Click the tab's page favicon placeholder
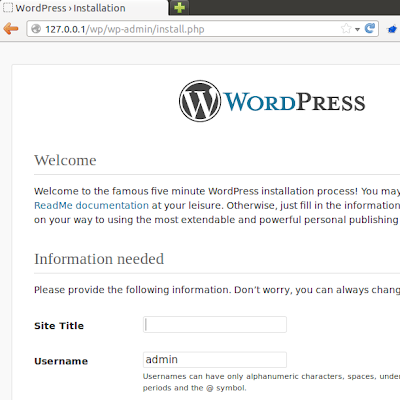This screenshot has height=400, width=400. (x=8, y=8)
